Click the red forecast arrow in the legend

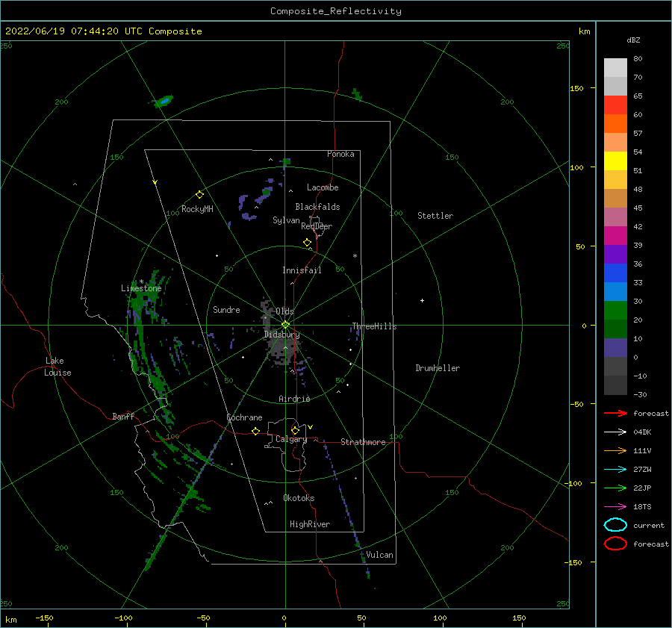click(x=615, y=413)
